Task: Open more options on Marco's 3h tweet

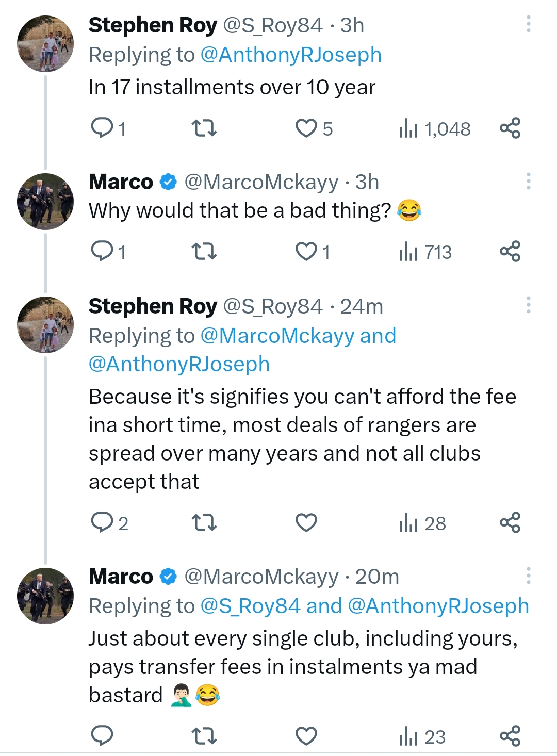Action: 528,182
